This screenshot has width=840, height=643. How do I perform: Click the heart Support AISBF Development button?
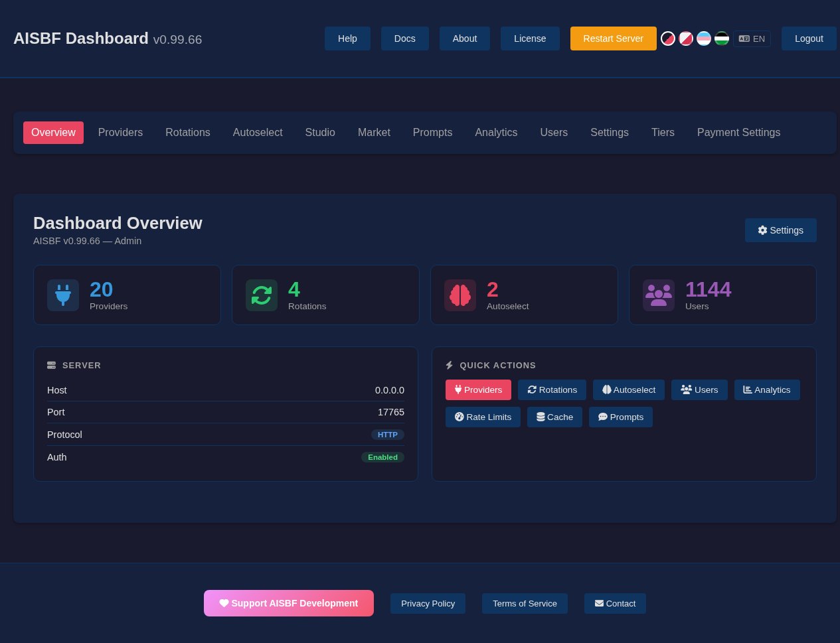(x=289, y=603)
